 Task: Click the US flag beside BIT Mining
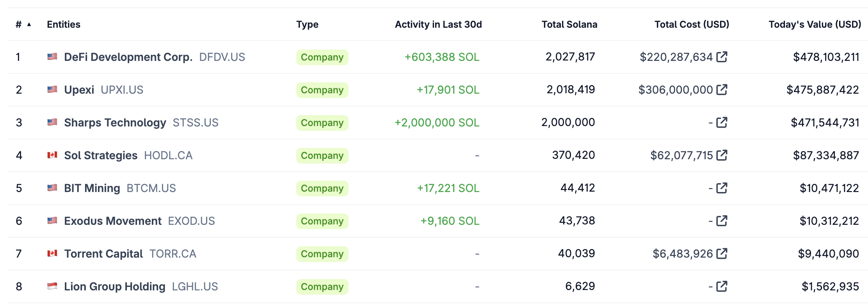52,188
